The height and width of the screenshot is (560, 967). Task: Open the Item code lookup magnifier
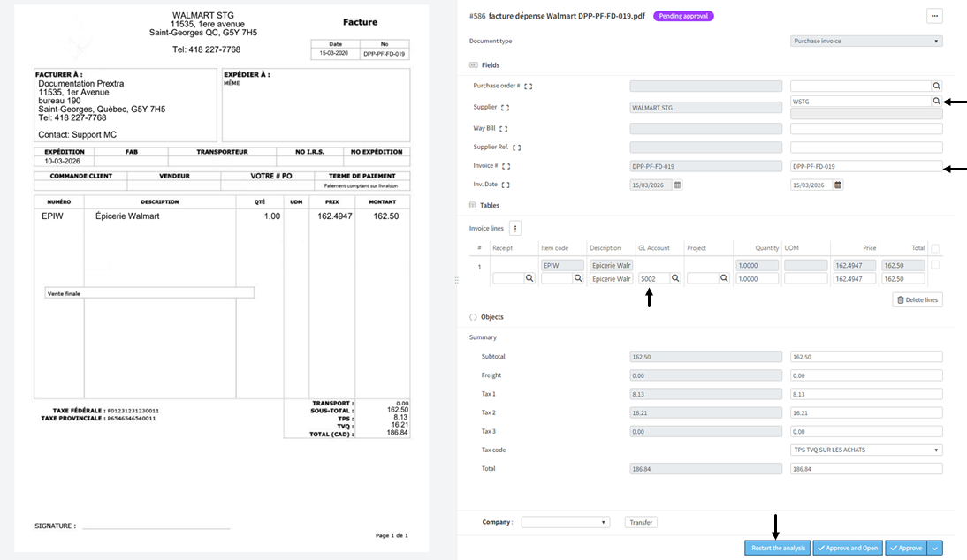point(577,278)
